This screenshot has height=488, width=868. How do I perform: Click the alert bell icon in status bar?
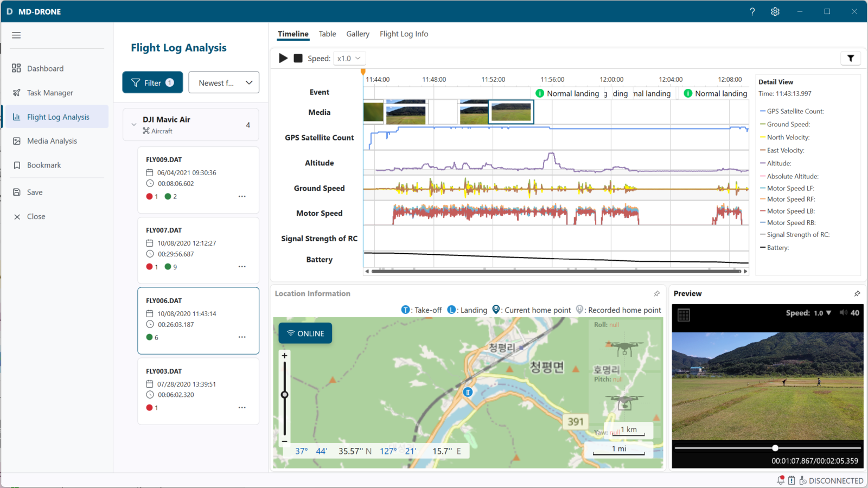(781, 480)
